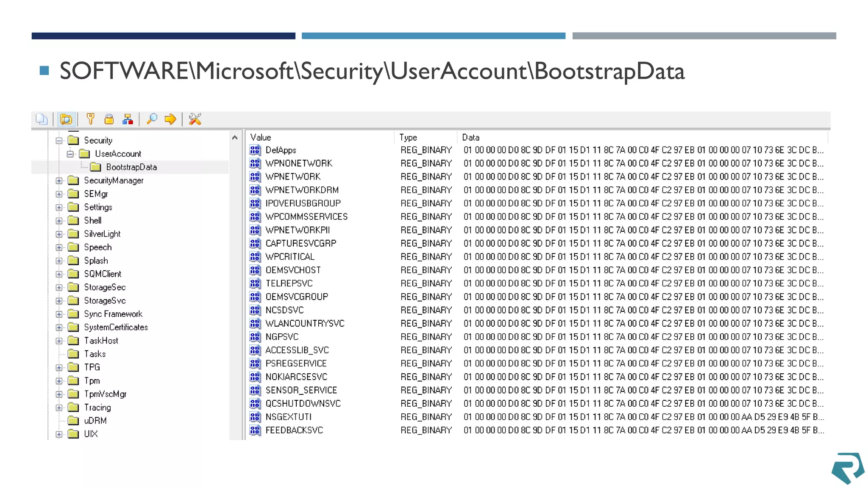Viewport: 868px width, 488px height.
Task: Click the Tasks folder icon
Action: 73,354
